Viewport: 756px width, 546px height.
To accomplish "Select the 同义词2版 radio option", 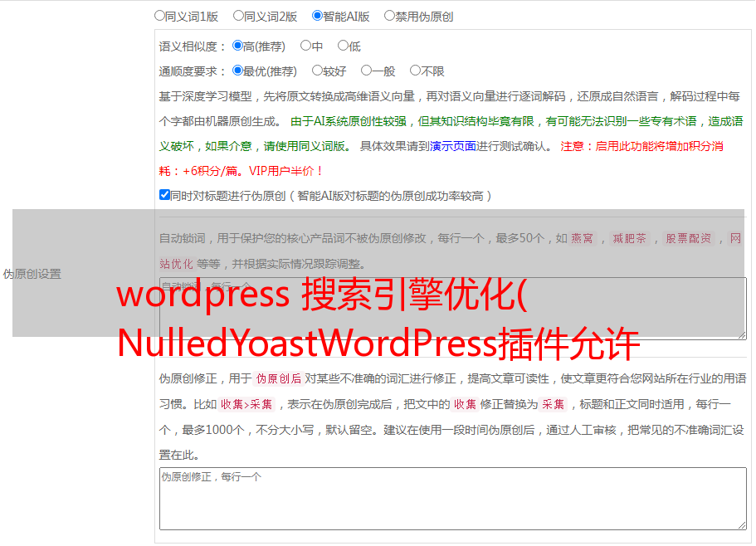I will pyautogui.click(x=238, y=16).
